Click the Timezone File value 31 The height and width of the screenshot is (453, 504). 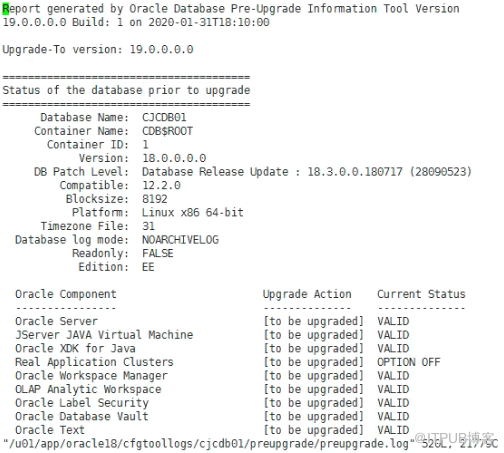tap(148, 226)
